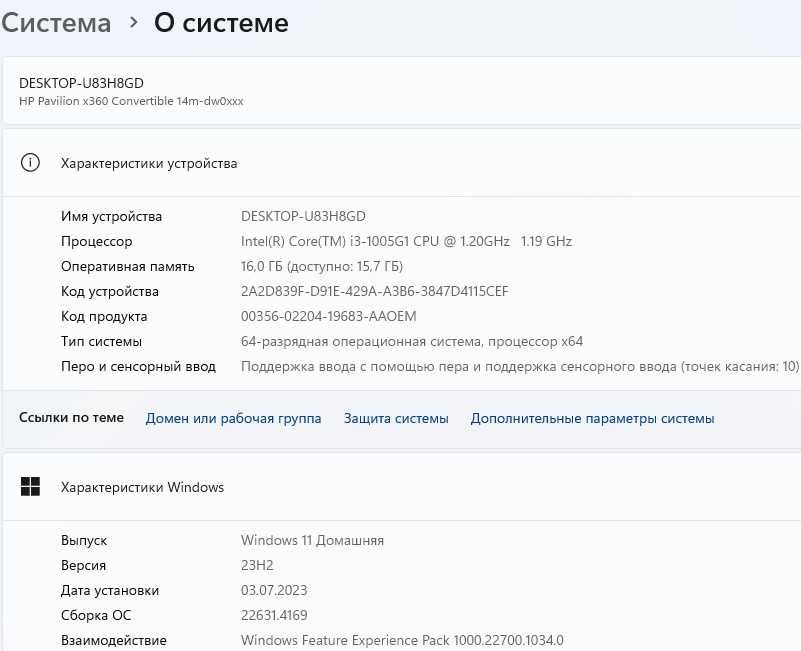Click device ID 2A2D839F-D91E-429A-A3B6-3847D4115CEF
Image resolution: width=801 pixels, height=651 pixels.
point(374,291)
